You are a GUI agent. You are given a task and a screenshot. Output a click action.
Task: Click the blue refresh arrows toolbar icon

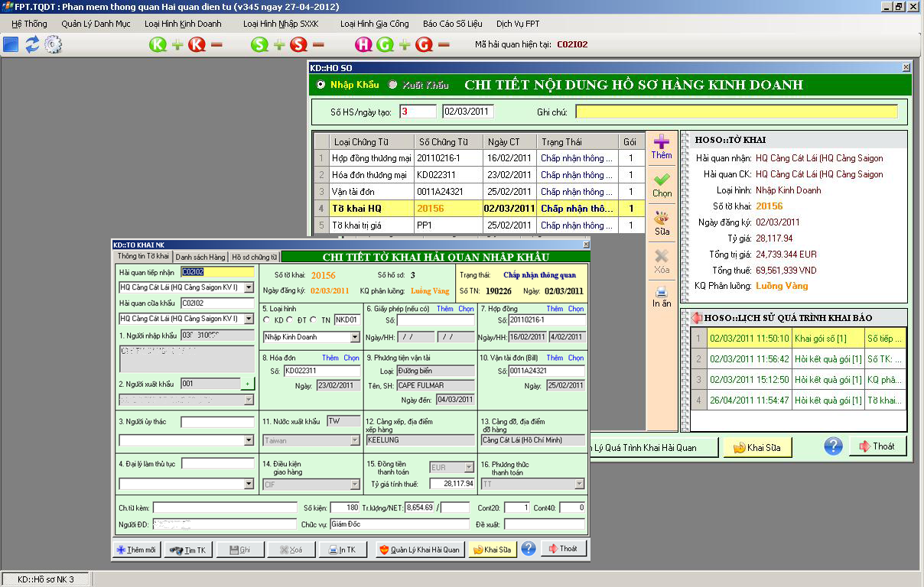(x=31, y=44)
